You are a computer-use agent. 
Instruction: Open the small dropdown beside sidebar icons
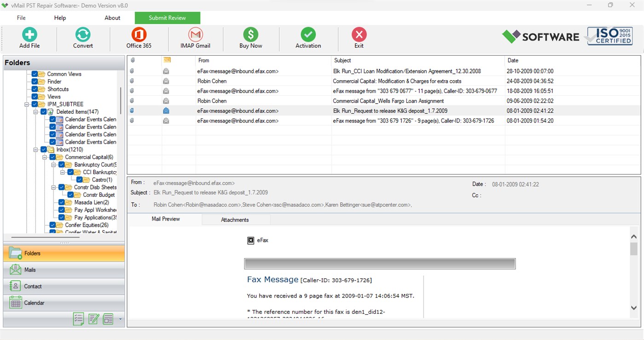[119, 319]
